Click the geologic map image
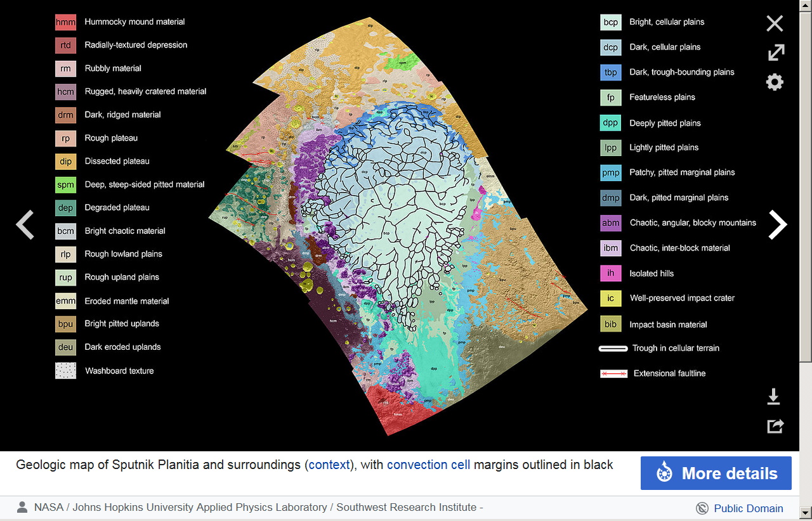 (x=400, y=225)
